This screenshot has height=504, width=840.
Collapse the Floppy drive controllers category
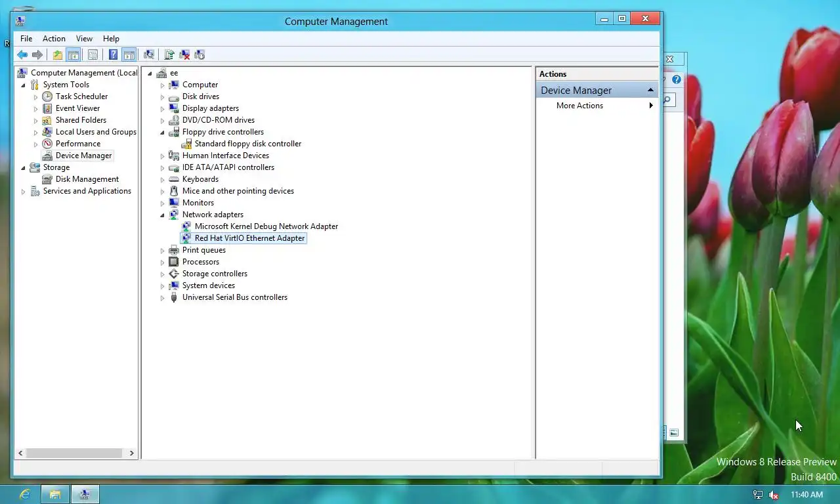click(163, 132)
